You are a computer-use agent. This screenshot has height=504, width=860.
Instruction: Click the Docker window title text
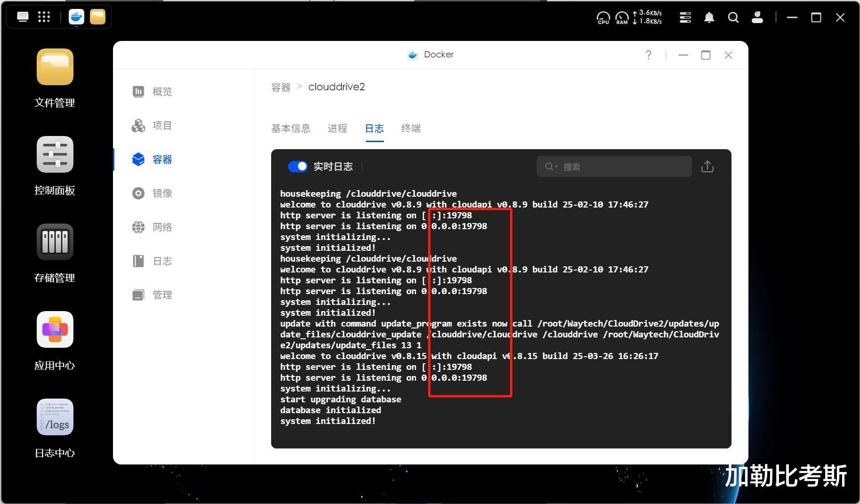coord(439,55)
